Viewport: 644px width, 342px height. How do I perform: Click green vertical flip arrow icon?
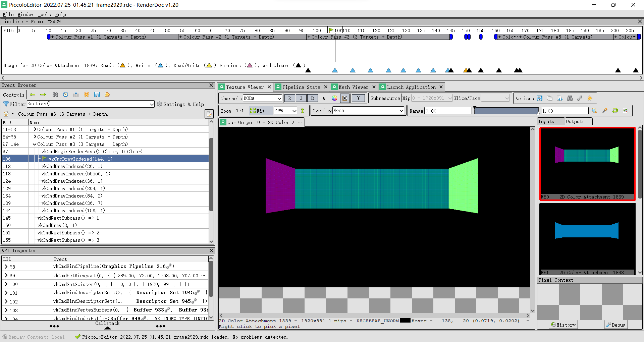pyautogui.click(x=303, y=111)
